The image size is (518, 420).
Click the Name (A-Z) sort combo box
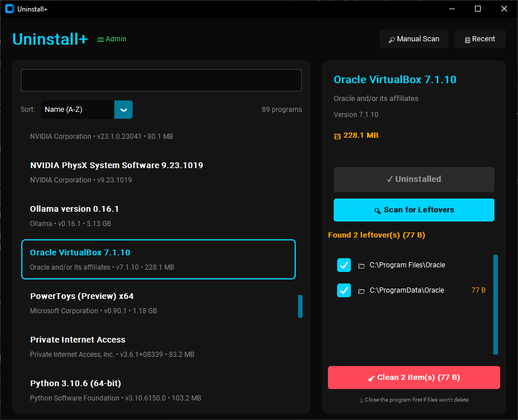coord(87,110)
